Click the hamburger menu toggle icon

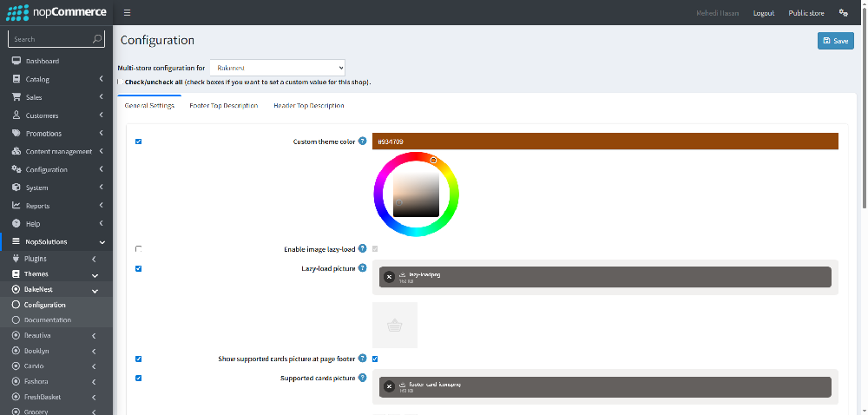pos(127,13)
